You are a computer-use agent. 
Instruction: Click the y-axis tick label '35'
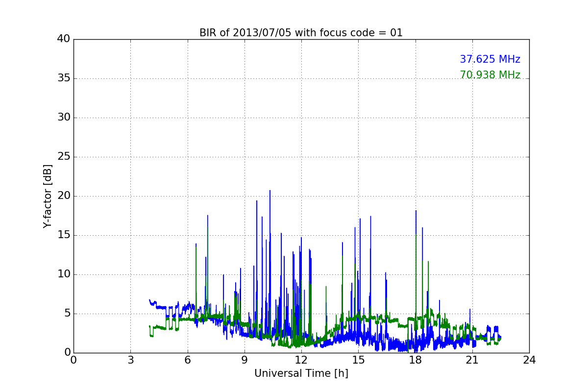tap(64, 78)
